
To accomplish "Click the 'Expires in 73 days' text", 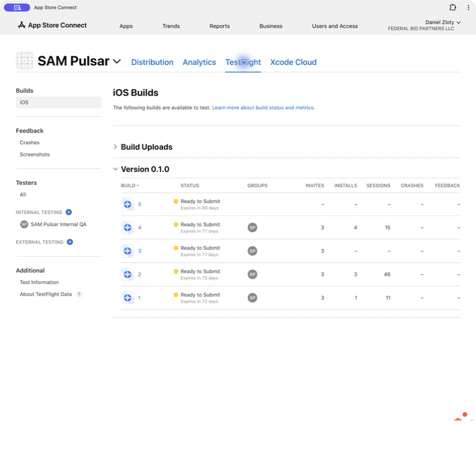I will point(199,278).
